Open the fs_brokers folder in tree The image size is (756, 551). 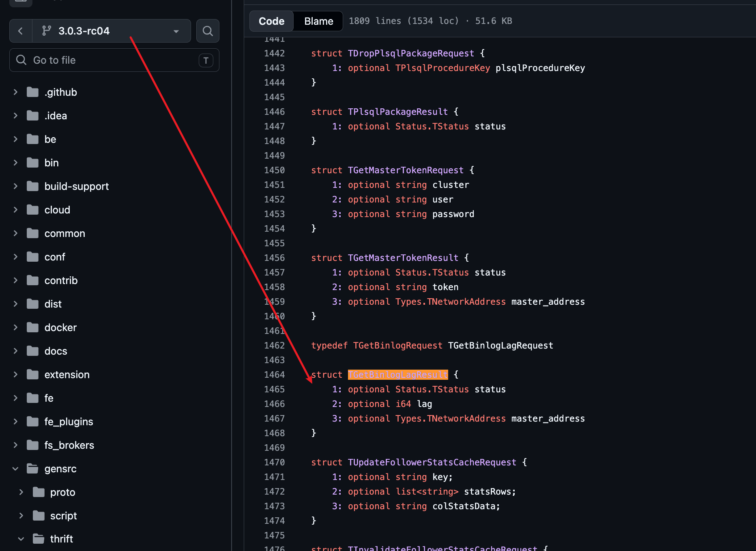(69, 445)
